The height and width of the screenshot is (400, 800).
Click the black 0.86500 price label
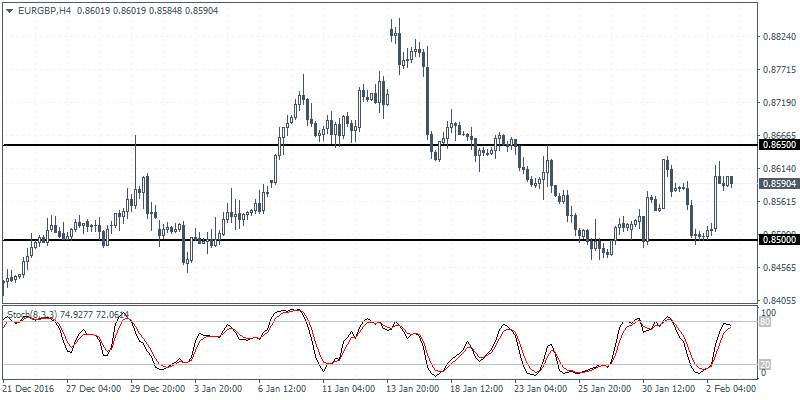778,145
